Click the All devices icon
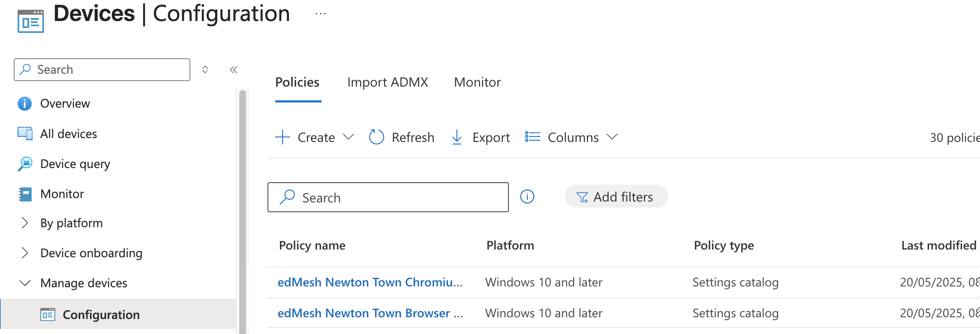980x334 pixels. (x=25, y=134)
